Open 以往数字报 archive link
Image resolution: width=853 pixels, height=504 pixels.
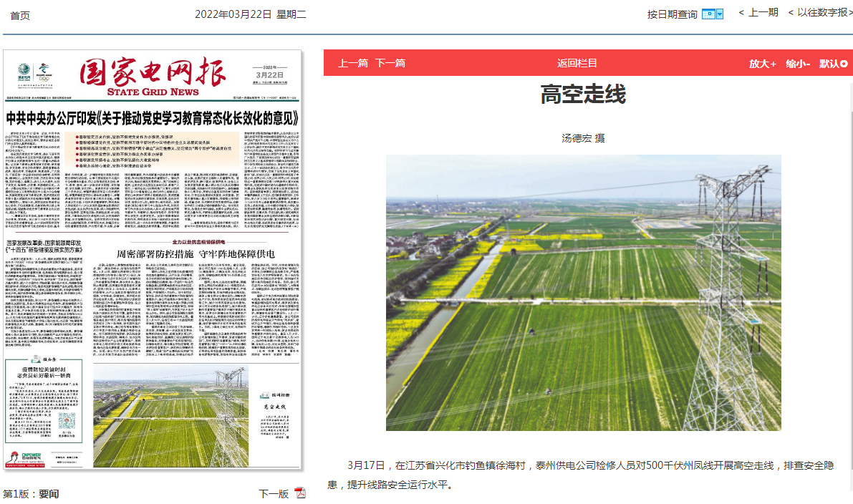coord(821,12)
